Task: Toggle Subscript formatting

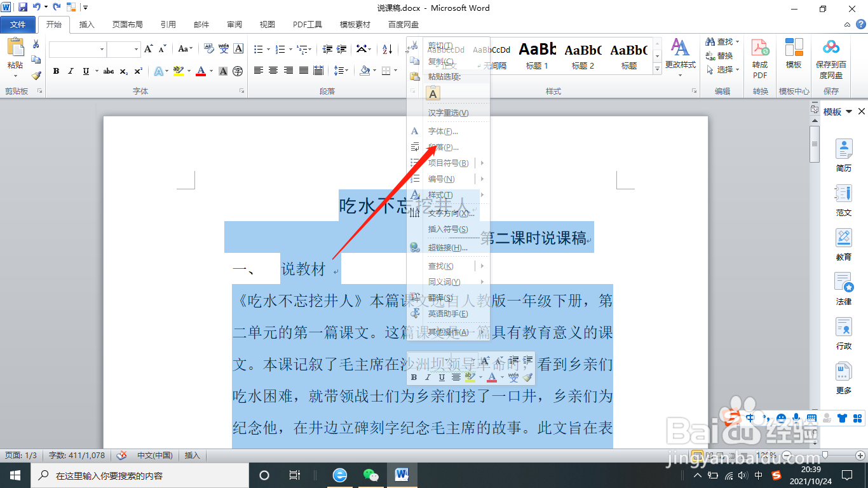Action: (123, 71)
